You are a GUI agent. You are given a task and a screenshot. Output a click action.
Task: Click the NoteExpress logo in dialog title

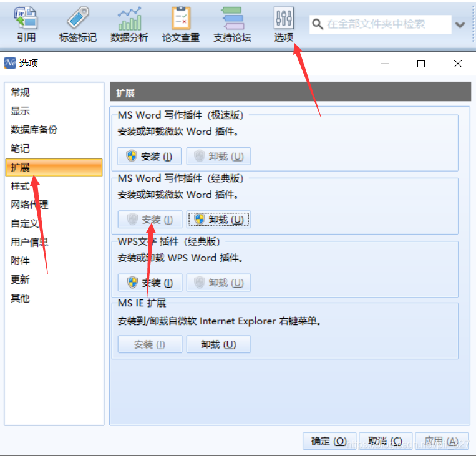click(10, 63)
